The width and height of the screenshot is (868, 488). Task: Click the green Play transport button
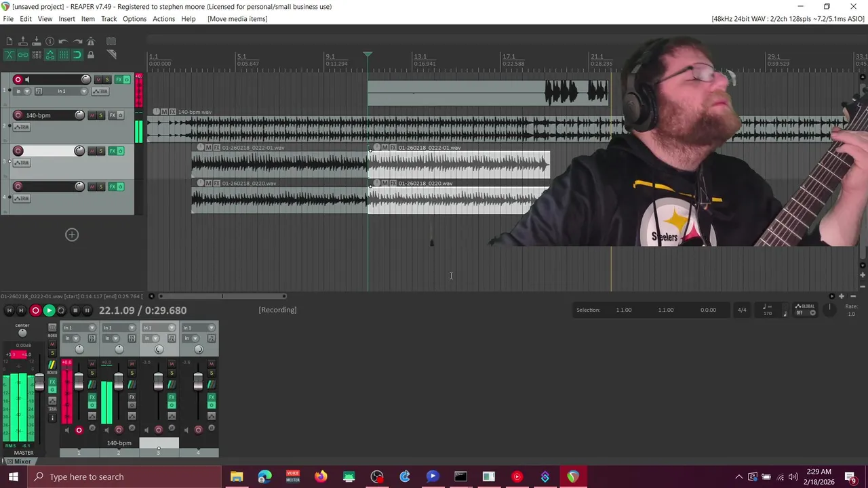tap(49, 310)
